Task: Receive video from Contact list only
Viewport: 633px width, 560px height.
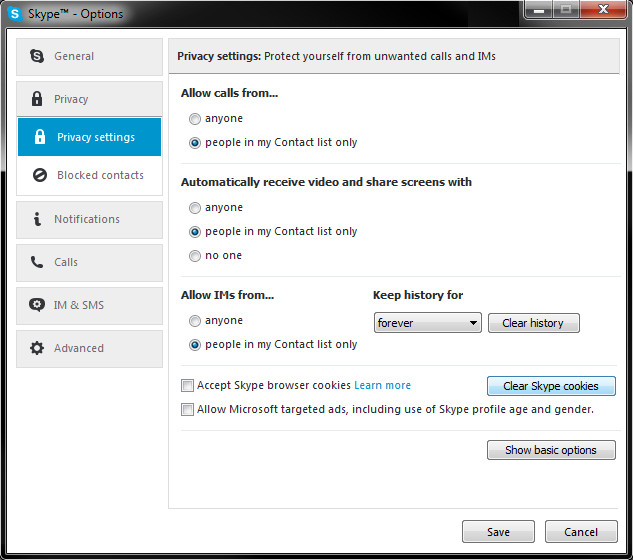Action: [x=195, y=232]
